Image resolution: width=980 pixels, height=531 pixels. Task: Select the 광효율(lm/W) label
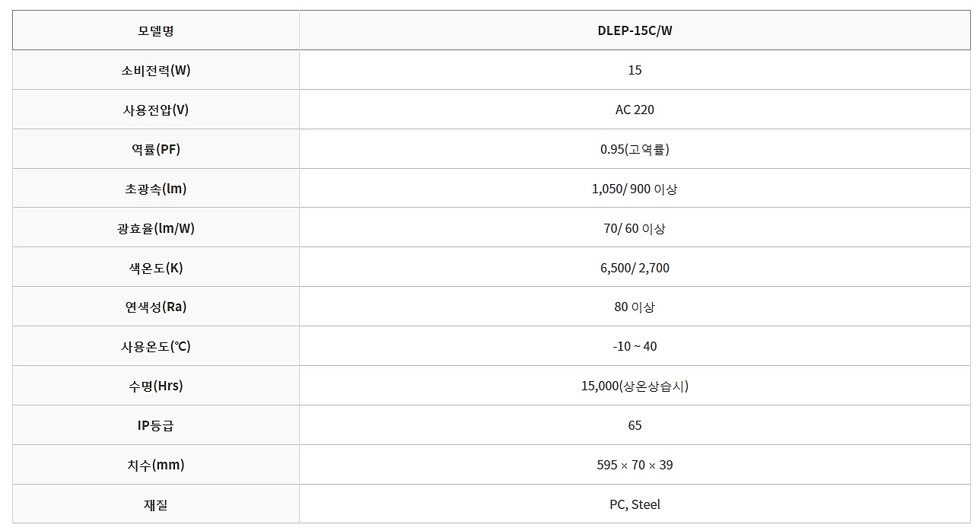pos(156,228)
